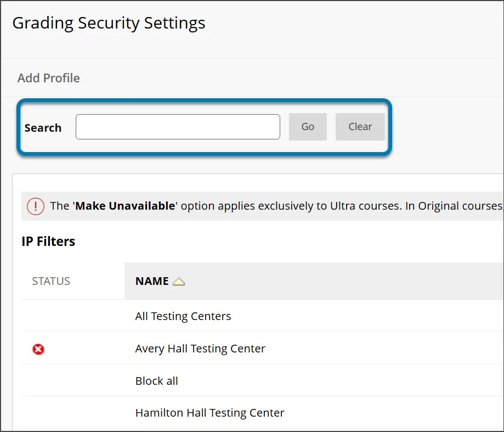Click the red unavailable status icon beside Avery Hall

coord(38,350)
